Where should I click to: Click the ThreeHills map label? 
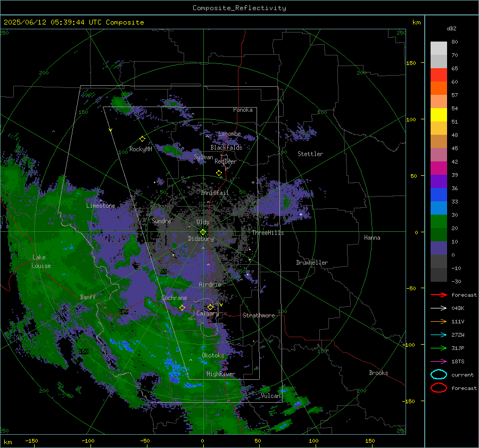[x=268, y=233]
